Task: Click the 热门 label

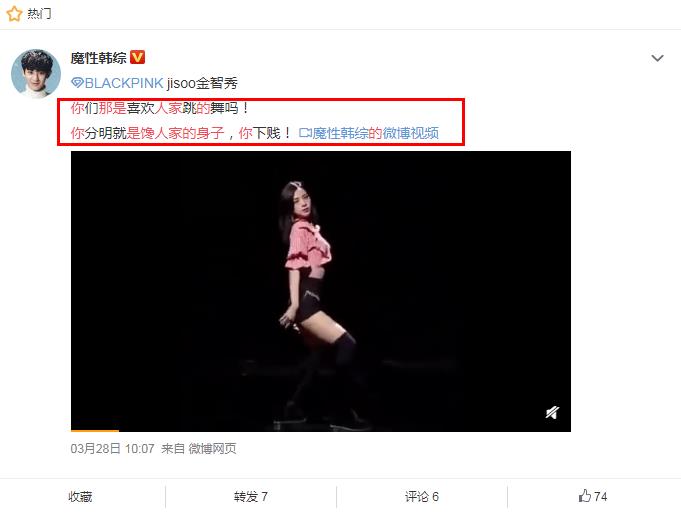Action: click(39, 13)
